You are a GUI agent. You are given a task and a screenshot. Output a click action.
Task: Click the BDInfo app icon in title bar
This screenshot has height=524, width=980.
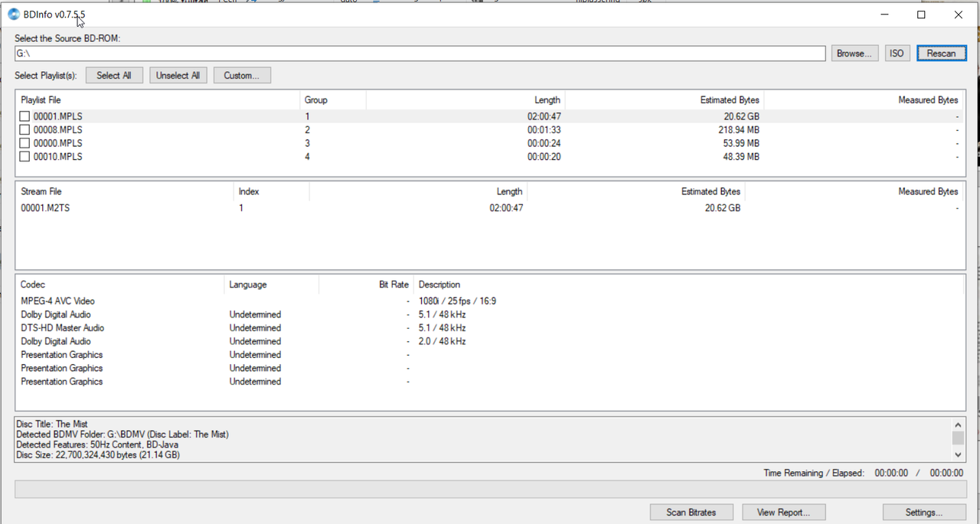(x=13, y=14)
